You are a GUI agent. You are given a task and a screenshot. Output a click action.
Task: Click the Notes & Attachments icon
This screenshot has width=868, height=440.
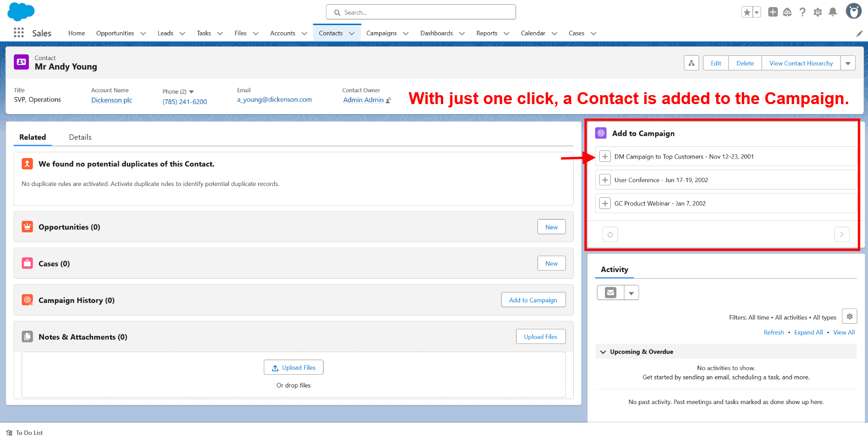click(x=27, y=337)
